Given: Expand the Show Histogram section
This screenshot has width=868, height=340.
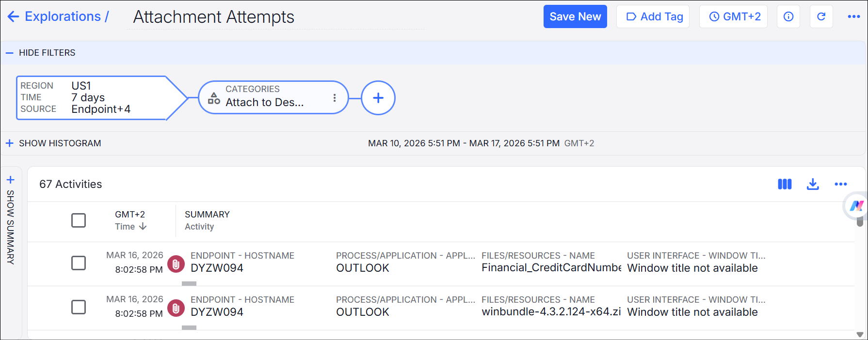Looking at the screenshot, I should tap(53, 143).
